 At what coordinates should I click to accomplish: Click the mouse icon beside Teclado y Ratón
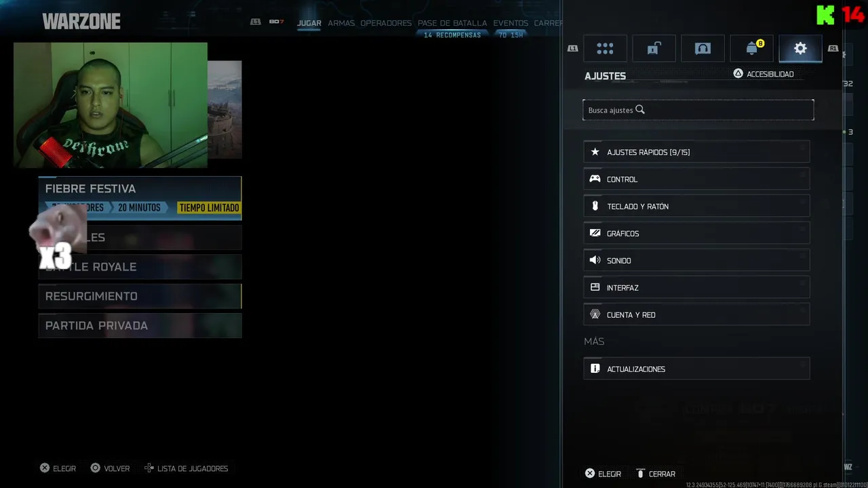pyautogui.click(x=595, y=206)
